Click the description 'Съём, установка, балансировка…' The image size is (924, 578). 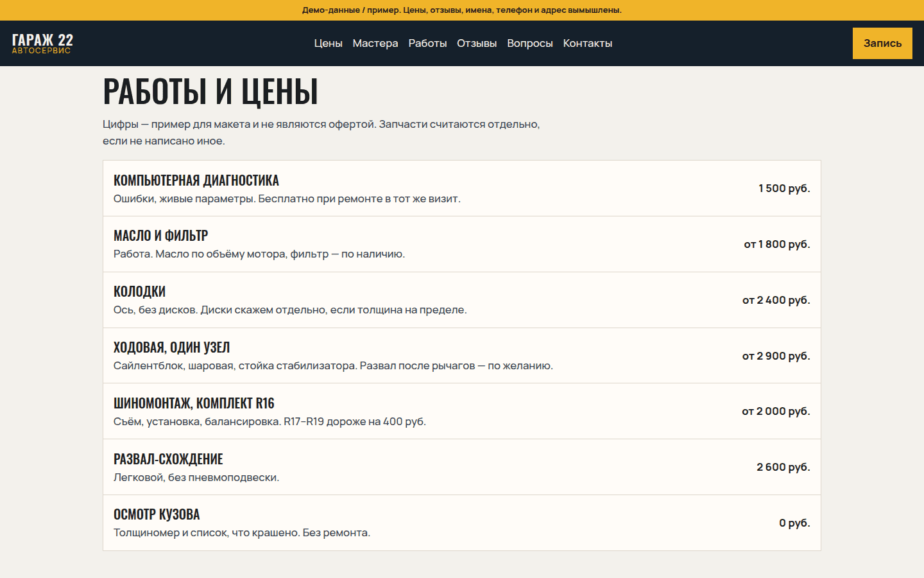(269, 421)
